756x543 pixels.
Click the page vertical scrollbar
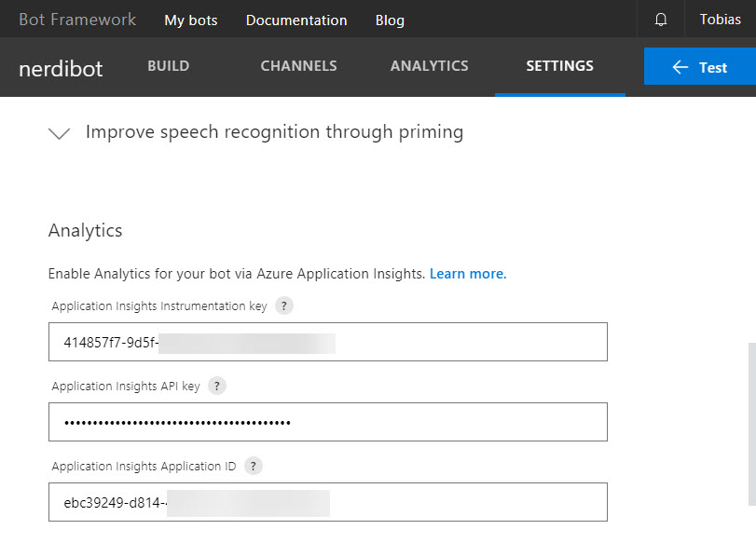click(751, 424)
